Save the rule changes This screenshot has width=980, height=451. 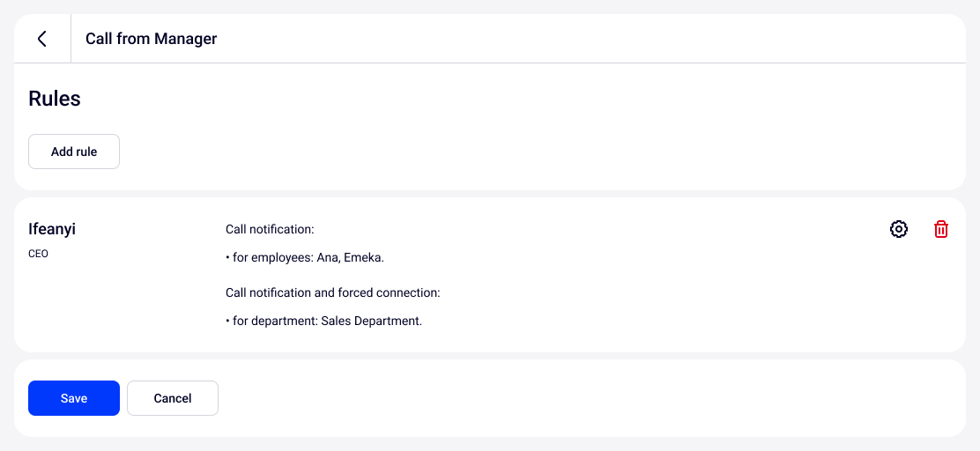(74, 398)
